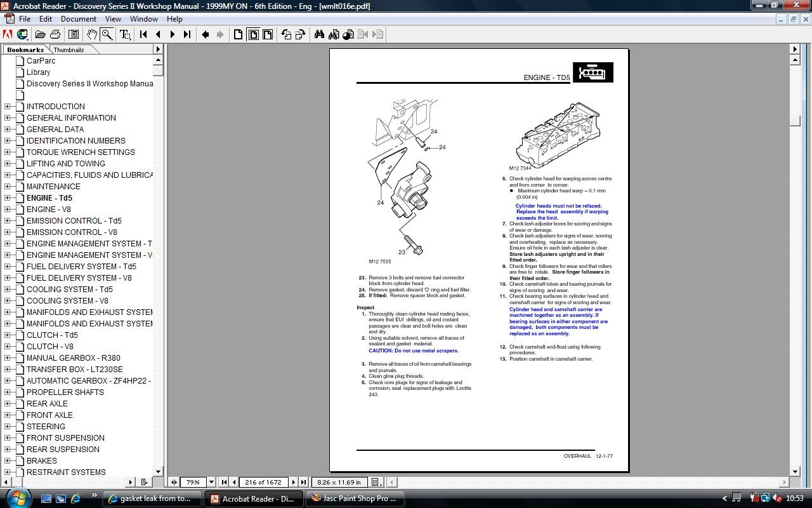Open bookmarks panel menu arrow

(x=159, y=49)
